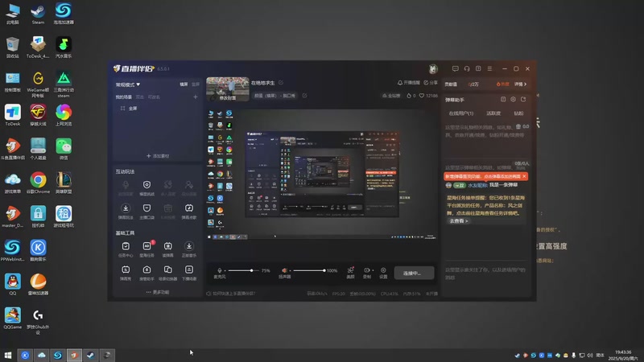Image resolution: width=644 pixels, height=362 pixels.
Task: Click the Windows Start button
Action: pyautogui.click(x=8, y=355)
